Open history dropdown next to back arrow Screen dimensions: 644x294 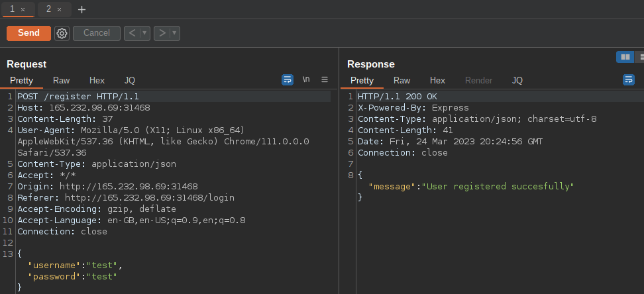(x=144, y=33)
